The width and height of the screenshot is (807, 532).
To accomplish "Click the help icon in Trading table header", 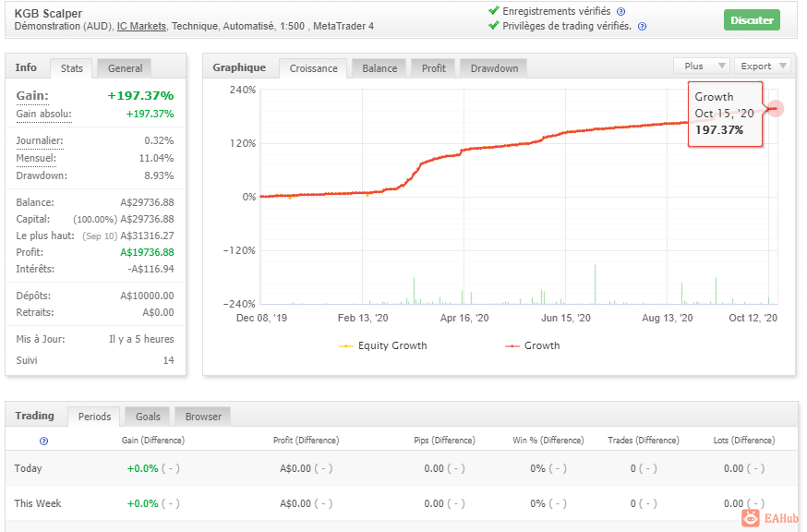I will coord(43,441).
